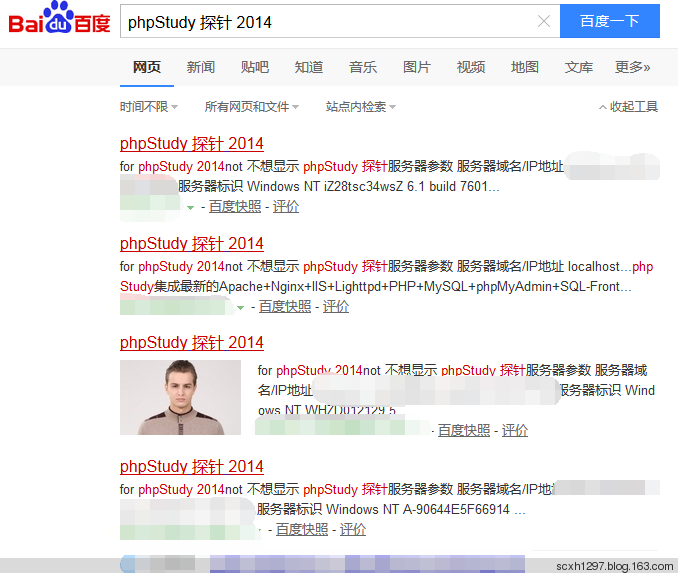Click the Baidu logo
The image size is (678, 573).
click(59, 18)
